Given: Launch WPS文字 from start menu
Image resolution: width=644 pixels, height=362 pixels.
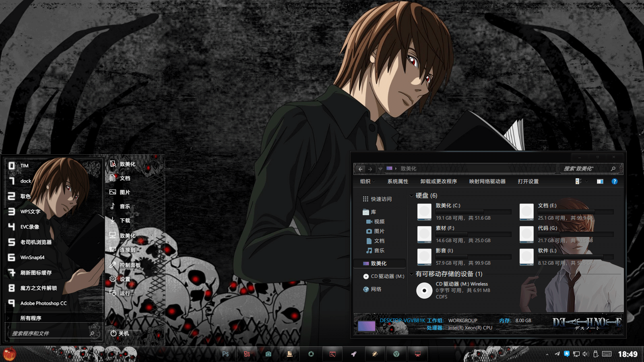Looking at the screenshot, I should coord(53,212).
